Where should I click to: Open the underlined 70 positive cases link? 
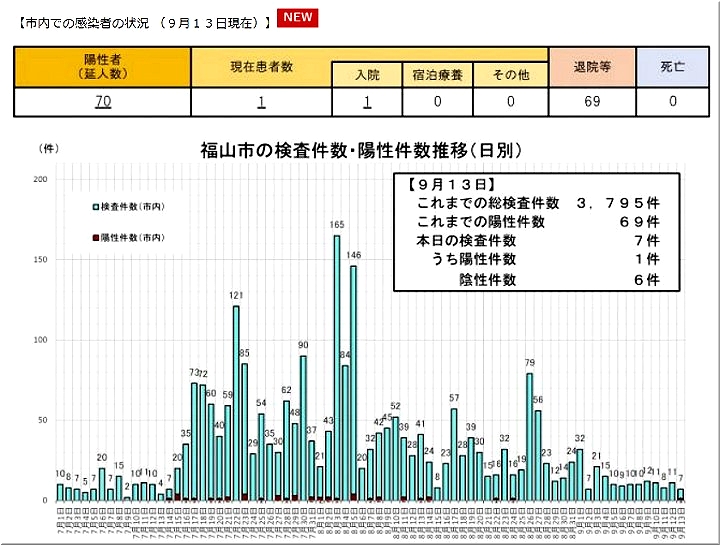[103, 102]
